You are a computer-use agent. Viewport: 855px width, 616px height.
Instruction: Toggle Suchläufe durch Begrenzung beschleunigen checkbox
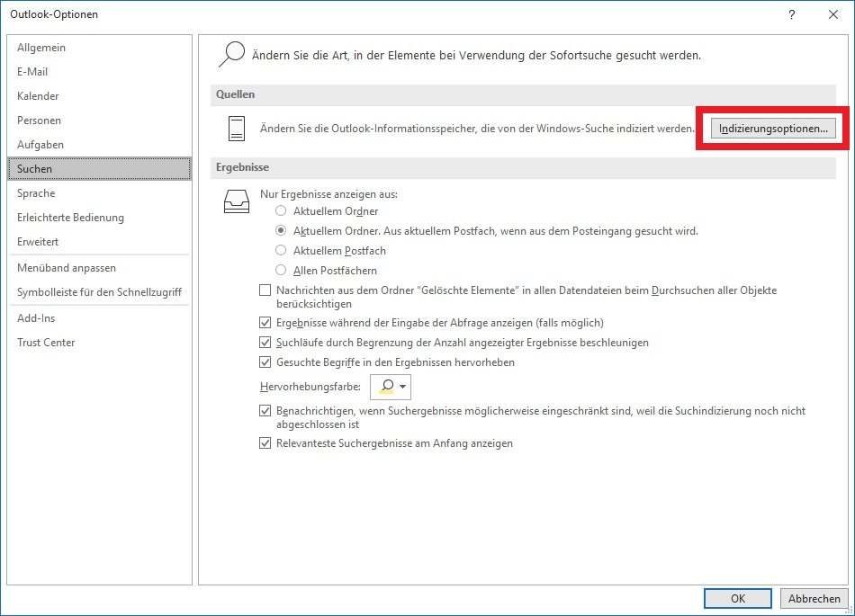[265, 343]
